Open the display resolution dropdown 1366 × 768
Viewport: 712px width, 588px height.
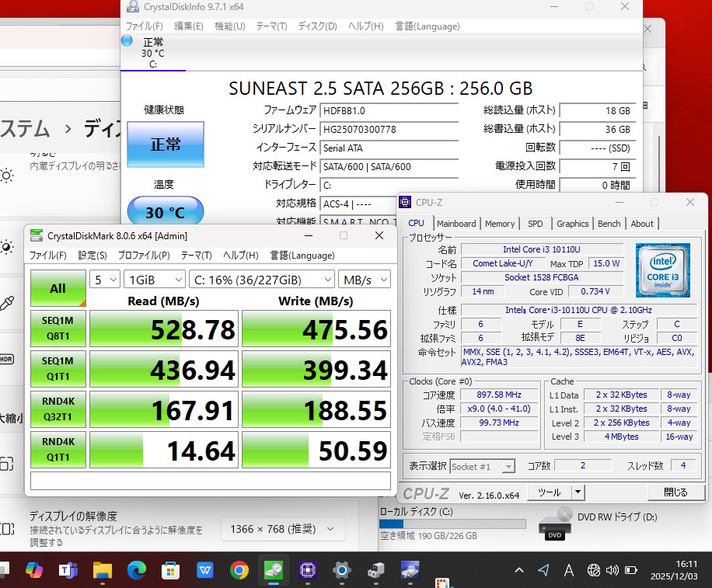click(282, 529)
